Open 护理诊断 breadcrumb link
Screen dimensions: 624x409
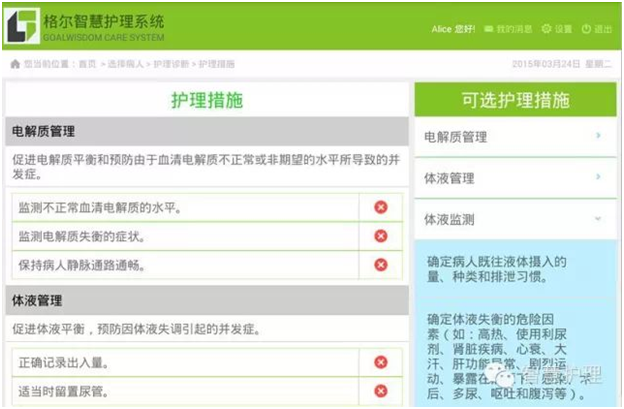click(171, 64)
